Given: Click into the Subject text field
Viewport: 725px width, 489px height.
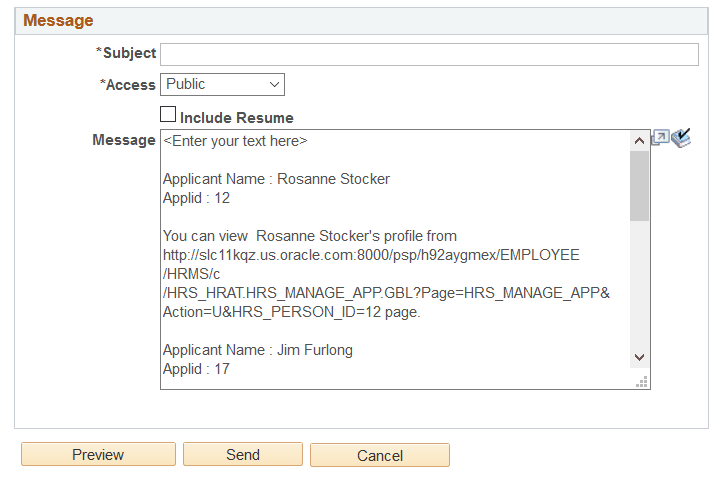Looking at the screenshot, I should (430, 55).
